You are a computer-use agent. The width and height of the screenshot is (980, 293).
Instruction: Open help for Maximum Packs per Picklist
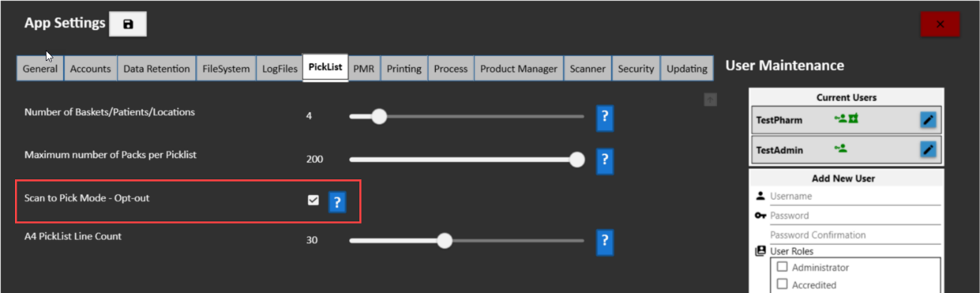point(604,160)
